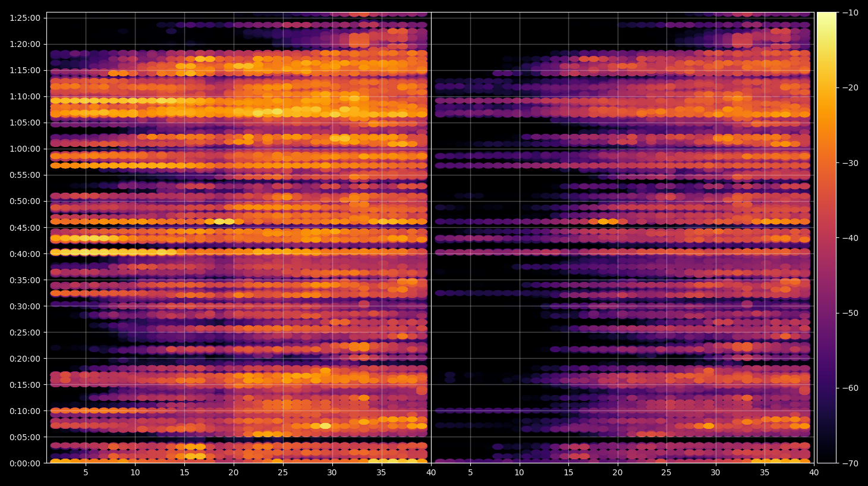Click the 1:05:00 y-axis tick label
Viewport: 868px width, 486px height.
point(25,123)
